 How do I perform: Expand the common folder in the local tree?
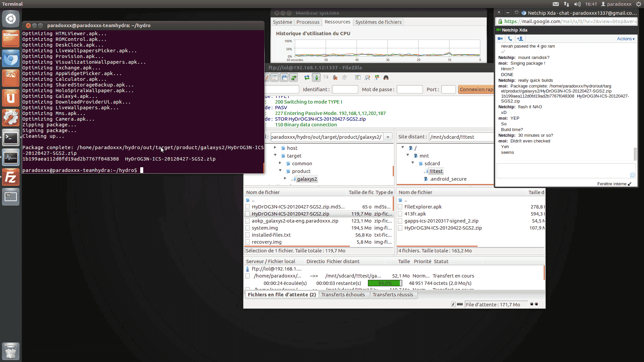coord(280,163)
